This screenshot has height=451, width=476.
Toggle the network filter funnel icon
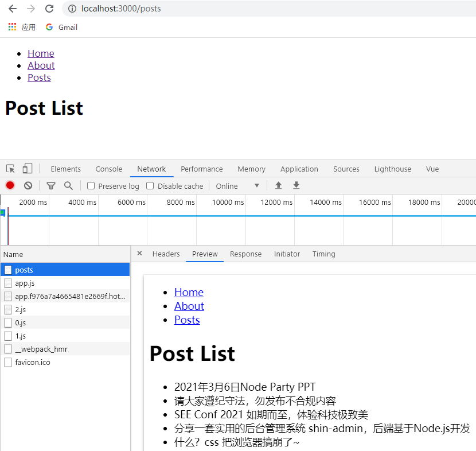(x=51, y=185)
